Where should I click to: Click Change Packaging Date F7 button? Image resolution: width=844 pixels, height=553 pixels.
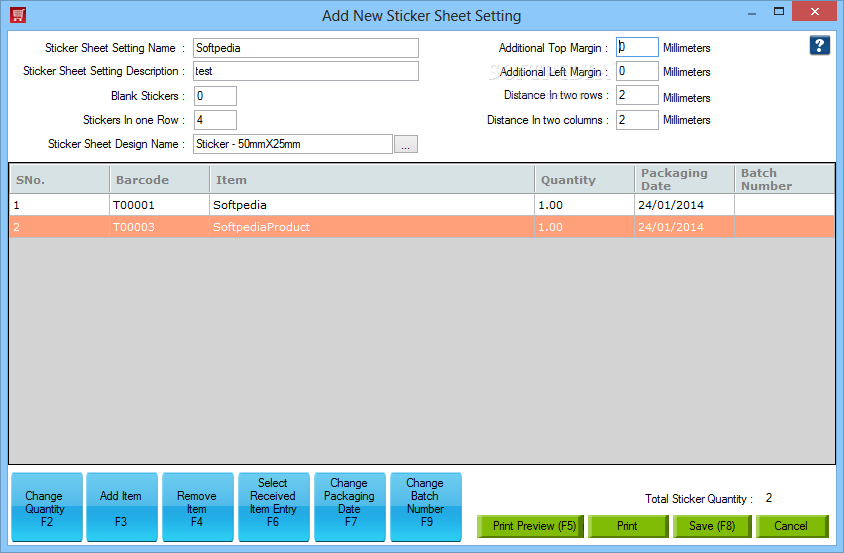coord(350,507)
